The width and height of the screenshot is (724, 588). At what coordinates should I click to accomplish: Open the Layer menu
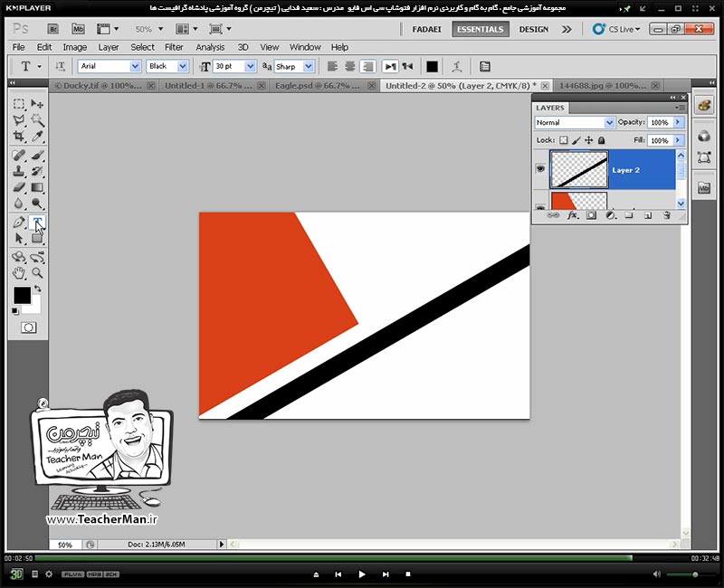point(109,47)
